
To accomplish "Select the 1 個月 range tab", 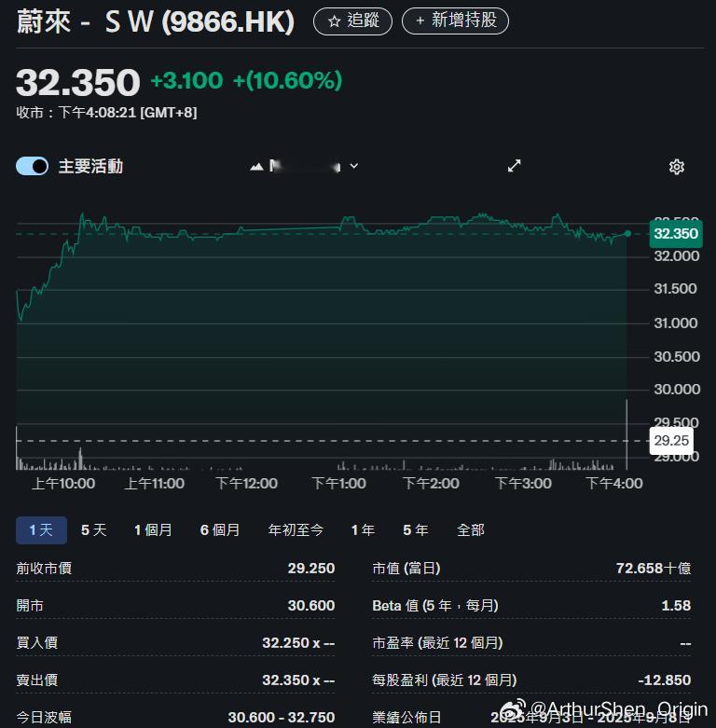I will click(x=153, y=529).
